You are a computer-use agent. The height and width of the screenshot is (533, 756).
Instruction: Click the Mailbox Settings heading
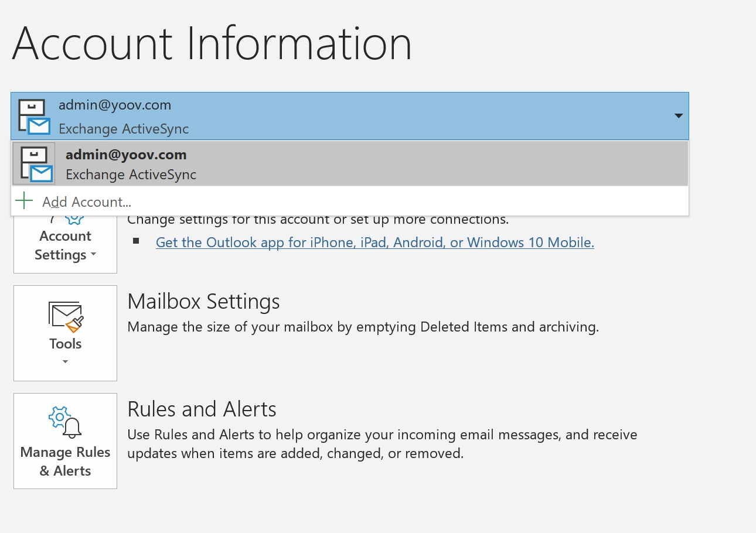(203, 302)
